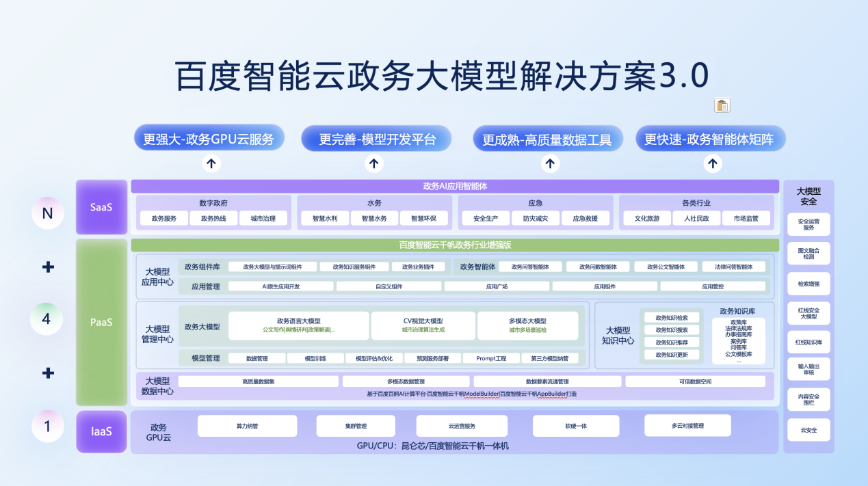This screenshot has width=868, height=486.
Task: Click the up arrow under 更完善-模型开发平台
Action: tap(373, 163)
